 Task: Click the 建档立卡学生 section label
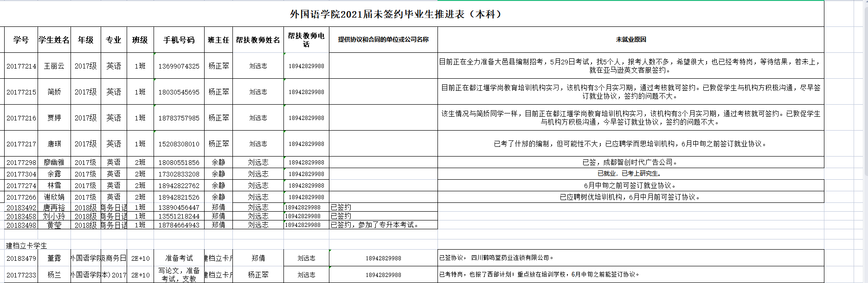point(26,245)
